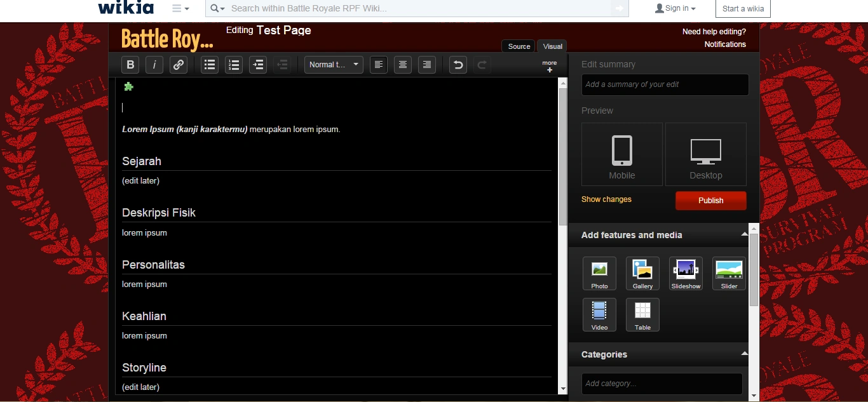Toggle bold formatting in editor toolbar
The width and height of the screenshot is (868, 402).
130,65
